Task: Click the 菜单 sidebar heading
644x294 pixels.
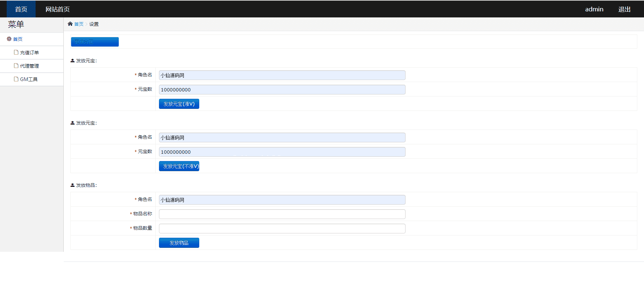Action: [16, 24]
